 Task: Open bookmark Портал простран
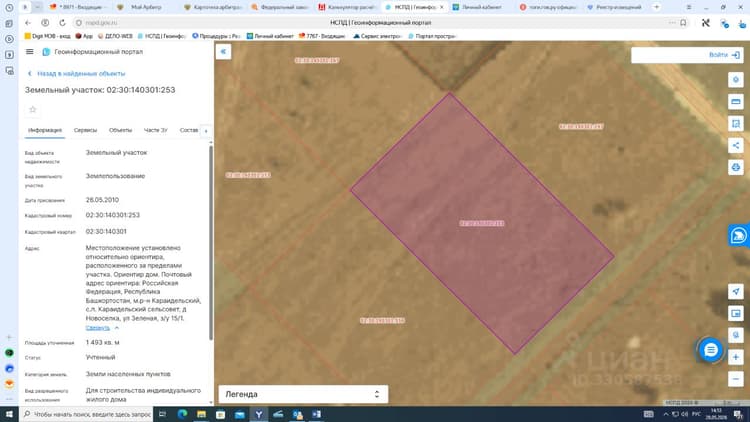coord(431,36)
